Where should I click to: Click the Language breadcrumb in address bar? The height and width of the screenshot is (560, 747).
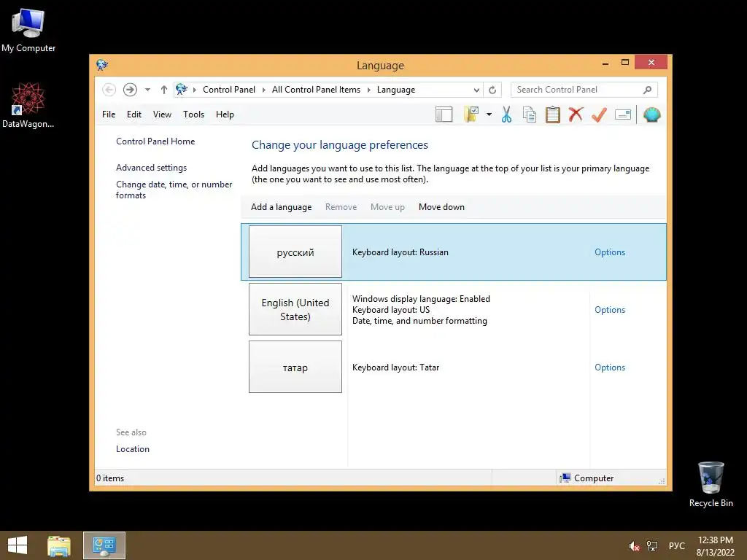396,90
